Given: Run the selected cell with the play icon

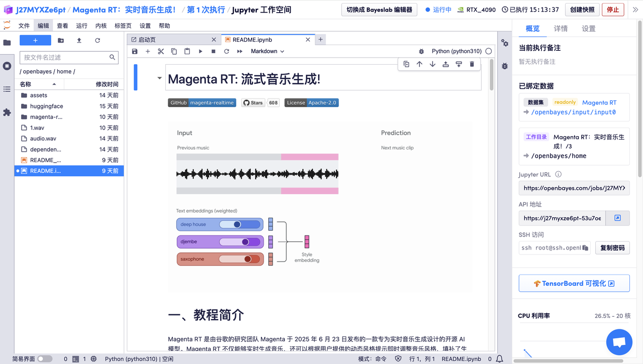Looking at the screenshot, I should point(200,51).
